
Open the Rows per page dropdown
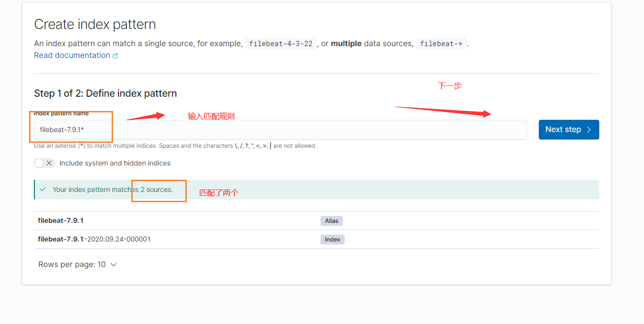coord(78,265)
